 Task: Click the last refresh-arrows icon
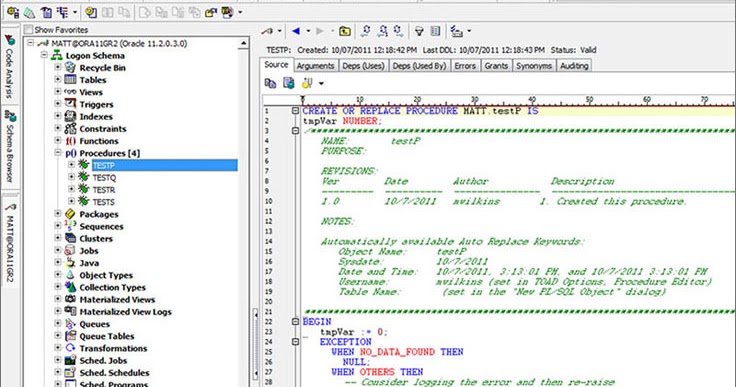coord(398,31)
